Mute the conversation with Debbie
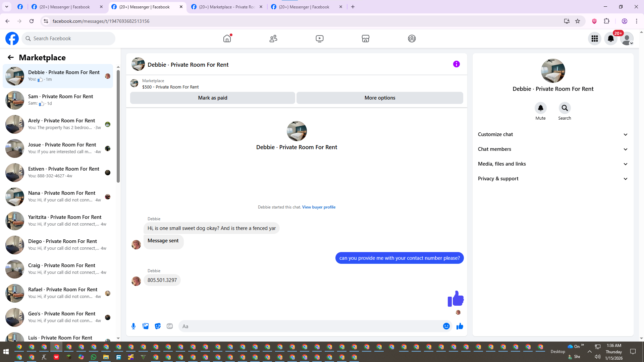Image resolution: width=644 pixels, height=362 pixels. 540,108
